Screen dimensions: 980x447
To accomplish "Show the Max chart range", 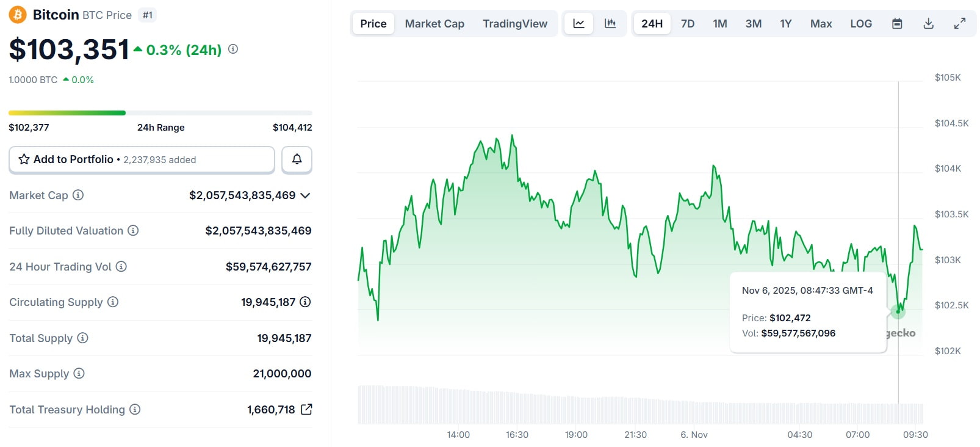I will pyautogui.click(x=821, y=24).
